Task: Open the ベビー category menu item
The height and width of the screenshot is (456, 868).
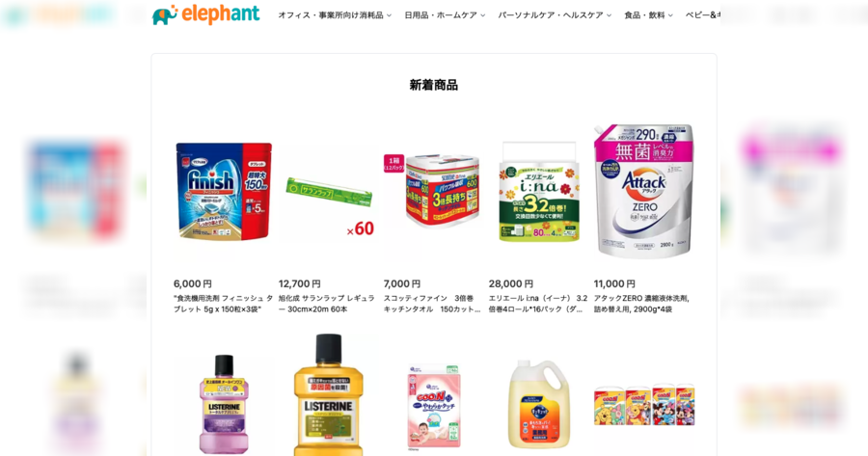Action: (x=702, y=15)
